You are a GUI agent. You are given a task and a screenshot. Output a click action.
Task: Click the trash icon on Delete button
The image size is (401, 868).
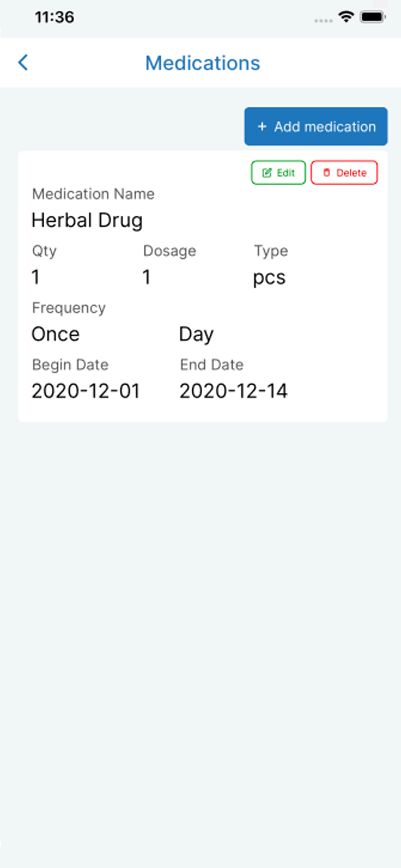pos(327,173)
